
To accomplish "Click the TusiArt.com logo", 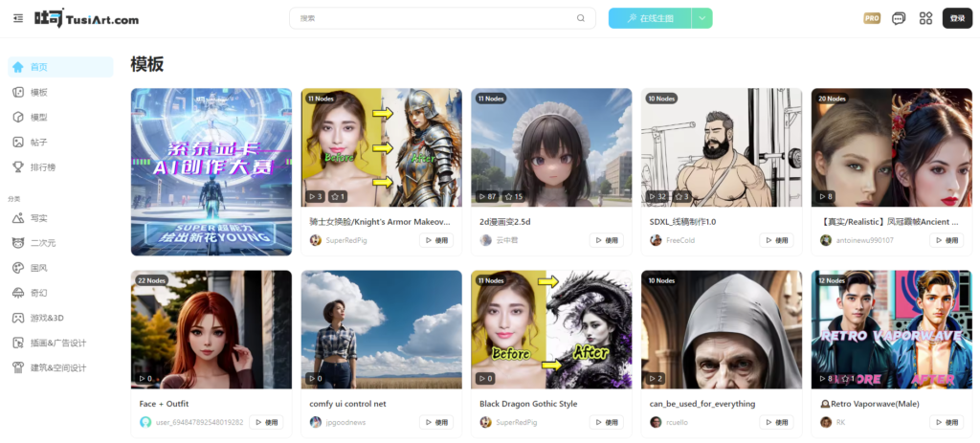I will 86,18.
